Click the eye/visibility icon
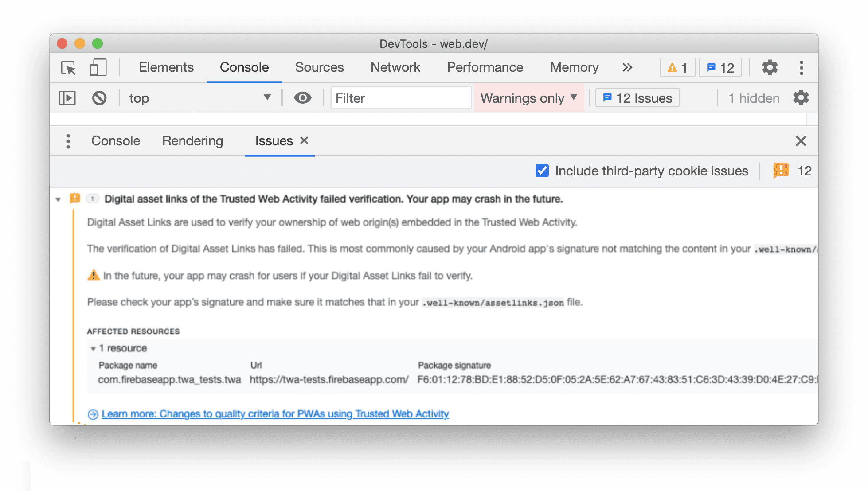The width and height of the screenshot is (868, 491). click(302, 97)
